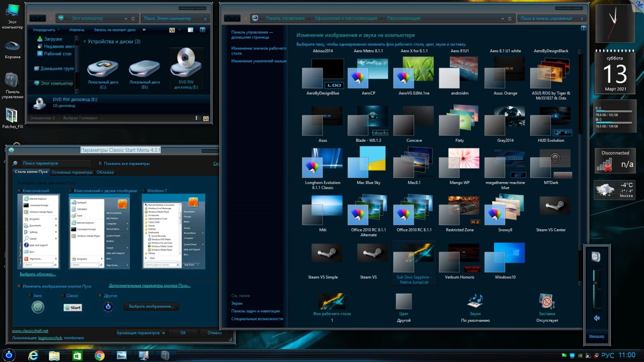Image resolution: width=644 pixels, height=362 pixels.
Task: Open the Patches_FIX desktop icon
Action: [x=13, y=119]
